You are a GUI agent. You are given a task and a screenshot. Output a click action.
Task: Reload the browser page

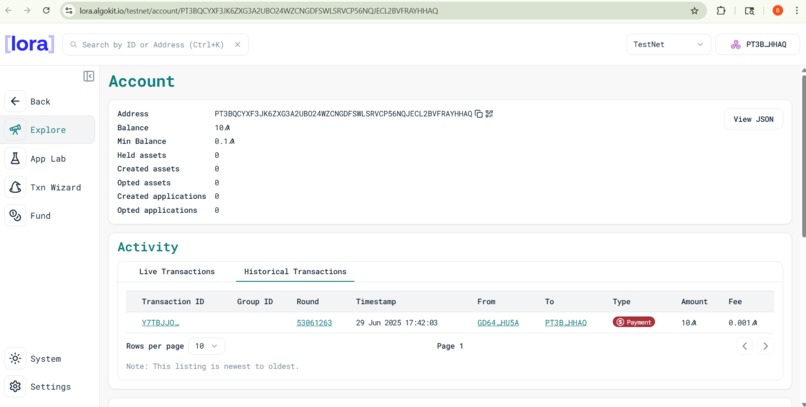[x=46, y=10]
